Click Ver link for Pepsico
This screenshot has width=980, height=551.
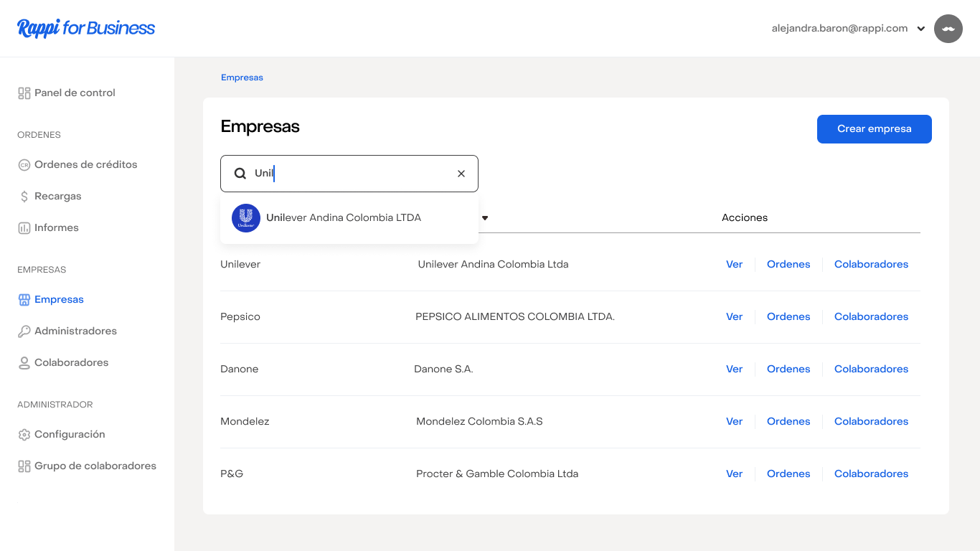pos(734,317)
